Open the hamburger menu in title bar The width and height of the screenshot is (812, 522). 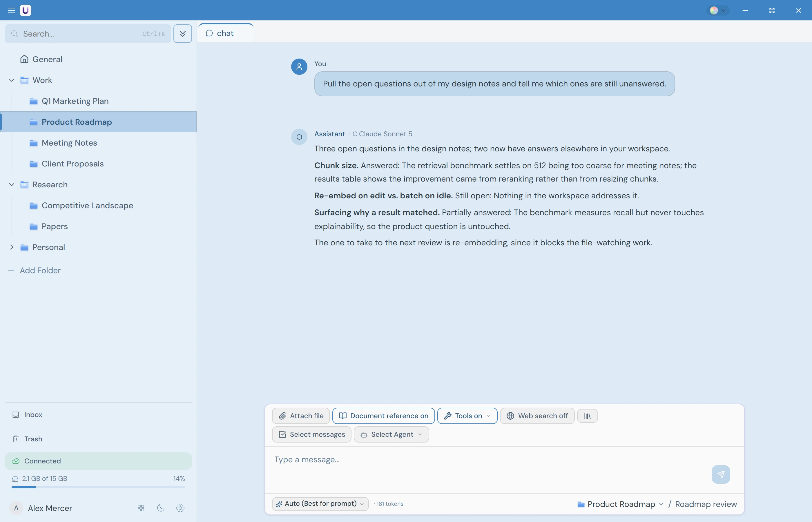(12, 10)
